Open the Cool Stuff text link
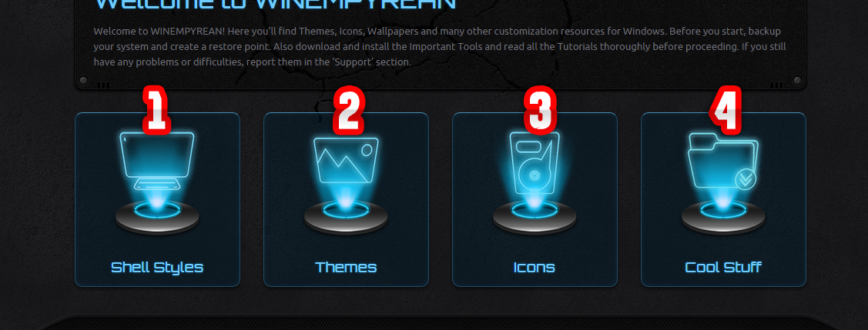This screenshot has height=330, width=868. tap(723, 268)
